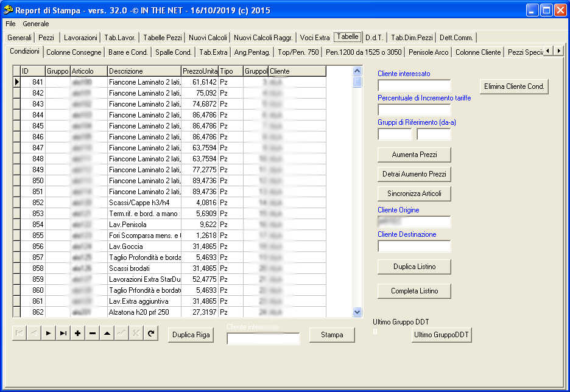
Task: Open the Voci Extra tab
Action: (315, 37)
